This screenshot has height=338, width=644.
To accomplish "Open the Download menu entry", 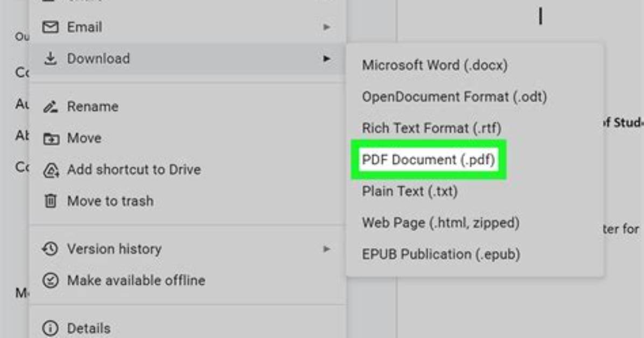I will (187, 59).
